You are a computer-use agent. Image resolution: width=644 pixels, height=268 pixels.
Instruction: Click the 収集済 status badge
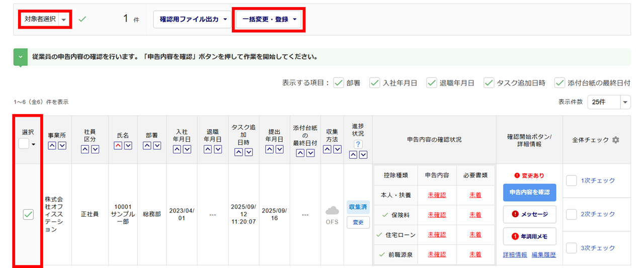[358, 207]
